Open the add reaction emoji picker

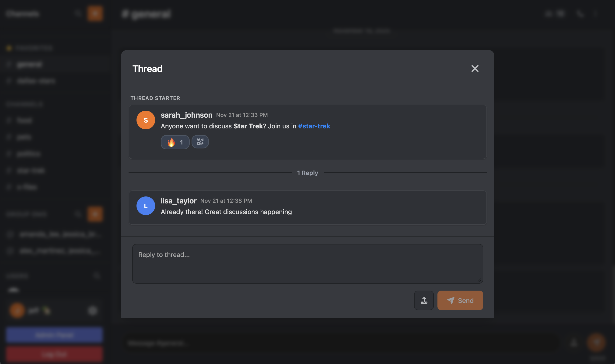tap(200, 142)
